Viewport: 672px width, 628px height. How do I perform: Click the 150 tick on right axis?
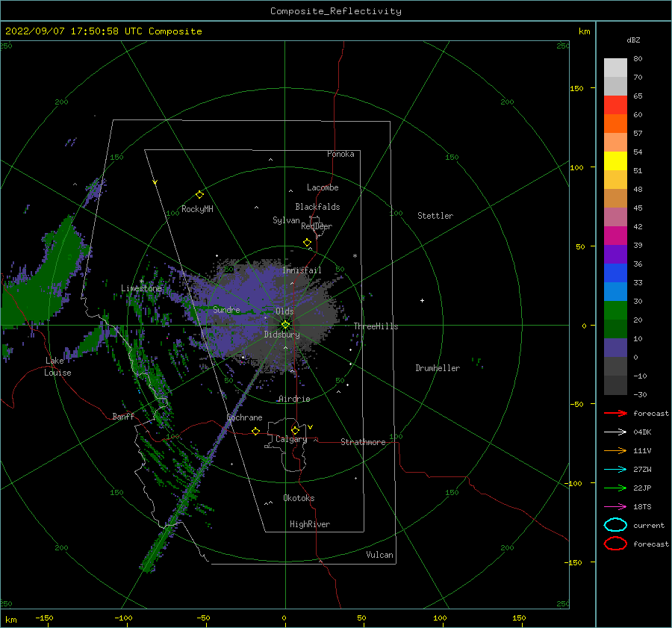click(576, 88)
